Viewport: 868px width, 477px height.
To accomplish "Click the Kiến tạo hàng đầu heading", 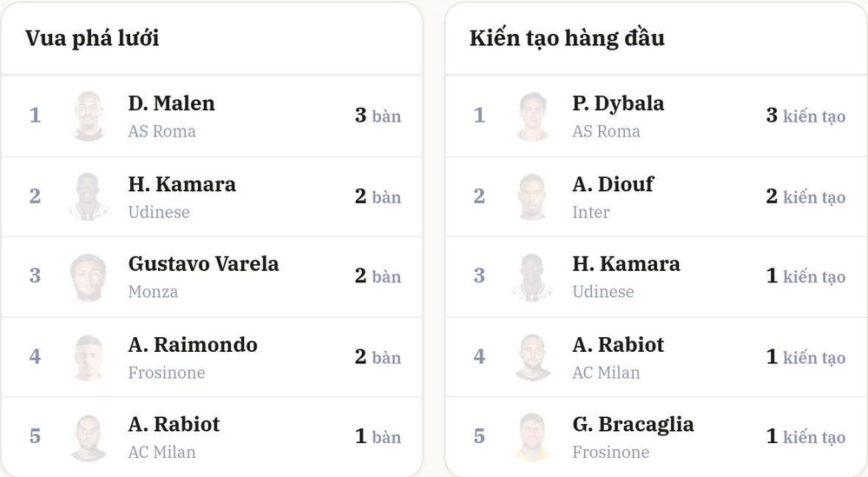I will (567, 38).
